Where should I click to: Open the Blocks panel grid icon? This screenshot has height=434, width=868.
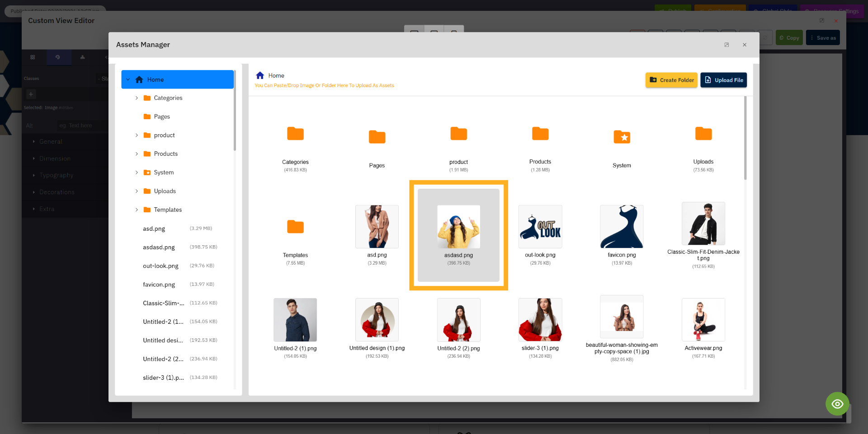pyautogui.click(x=33, y=57)
